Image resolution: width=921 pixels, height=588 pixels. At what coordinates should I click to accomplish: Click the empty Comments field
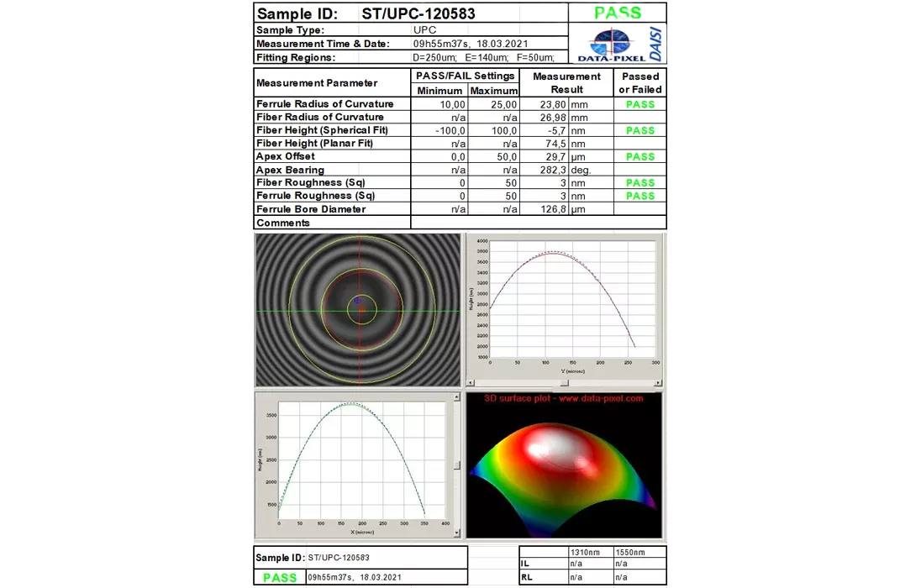coord(538,223)
